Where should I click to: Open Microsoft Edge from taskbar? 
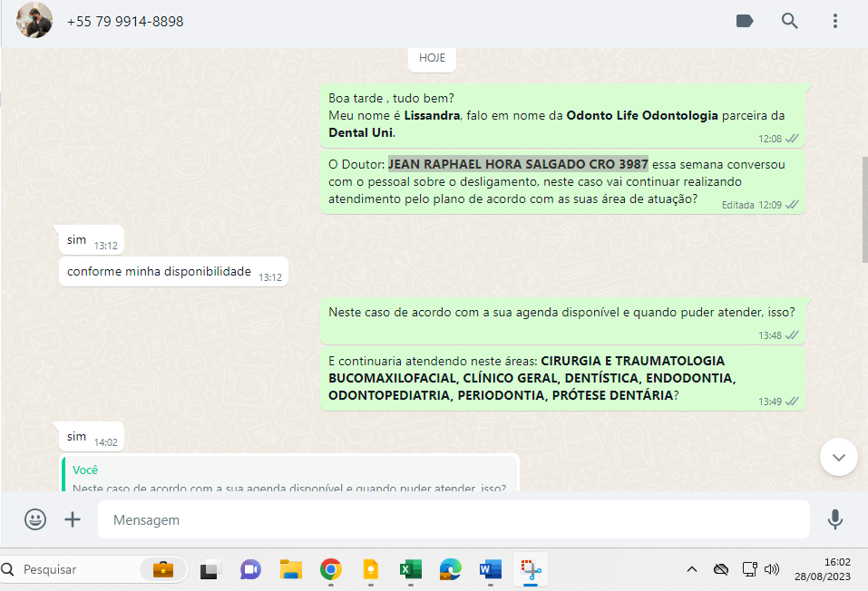tap(450, 569)
